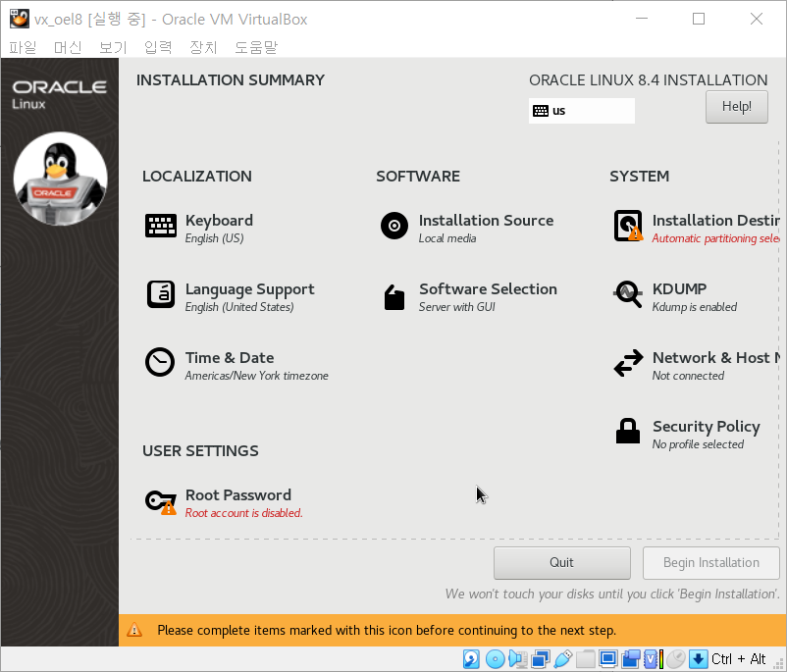Click the Begin Installation button
Viewport: 787px width, 672px height.
click(710, 562)
